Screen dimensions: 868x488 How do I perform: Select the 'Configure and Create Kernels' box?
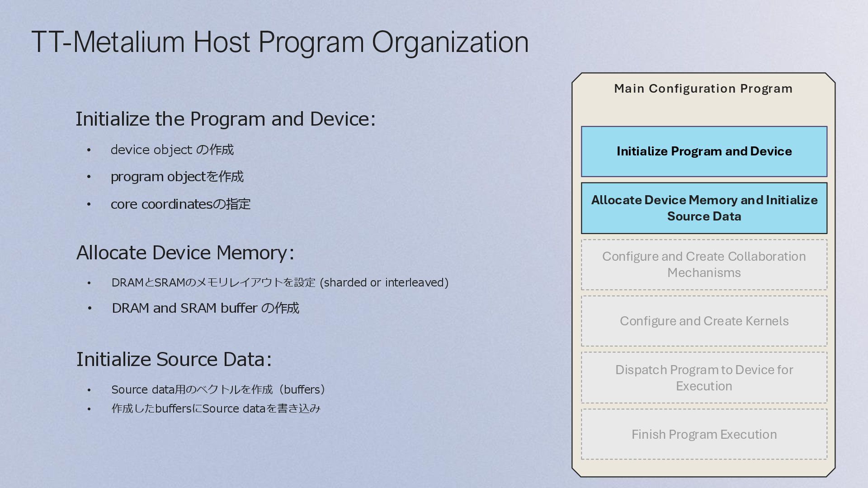coord(704,321)
